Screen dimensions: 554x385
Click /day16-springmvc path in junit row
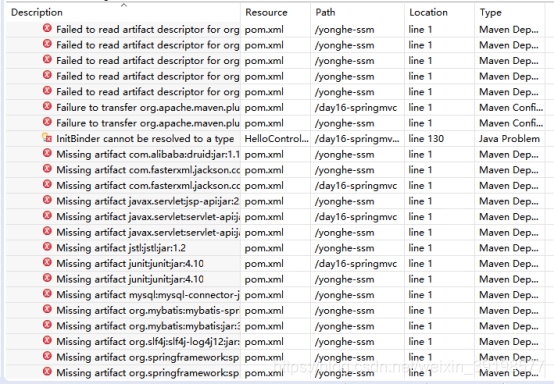356,264
